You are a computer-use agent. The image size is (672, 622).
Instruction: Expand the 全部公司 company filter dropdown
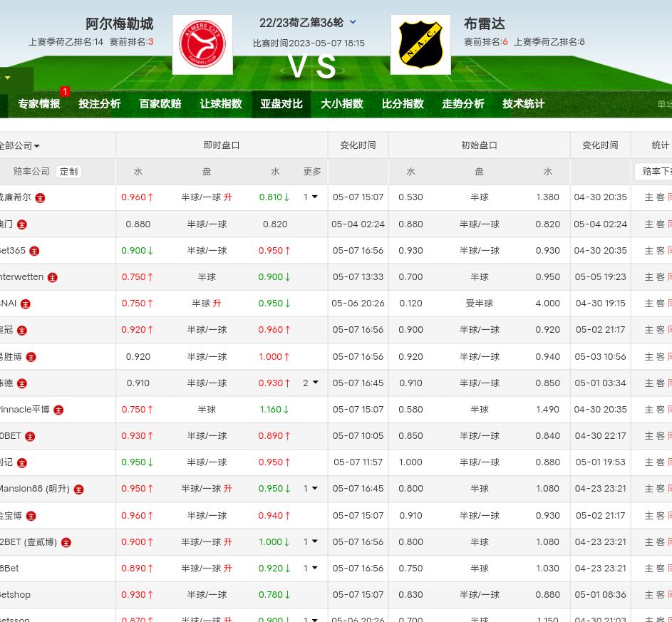(x=20, y=145)
